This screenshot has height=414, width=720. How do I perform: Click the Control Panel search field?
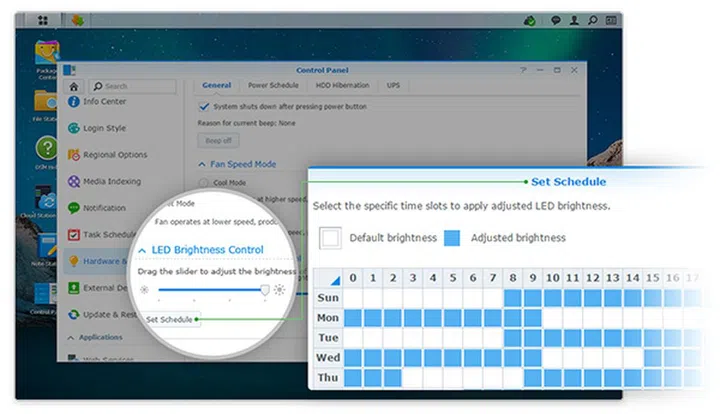coord(134,86)
